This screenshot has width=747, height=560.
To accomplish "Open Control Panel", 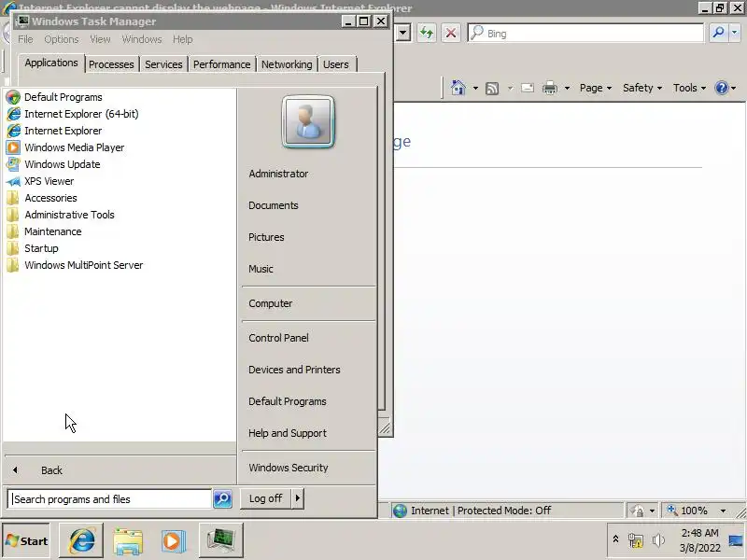I will click(x=278, y=338).
